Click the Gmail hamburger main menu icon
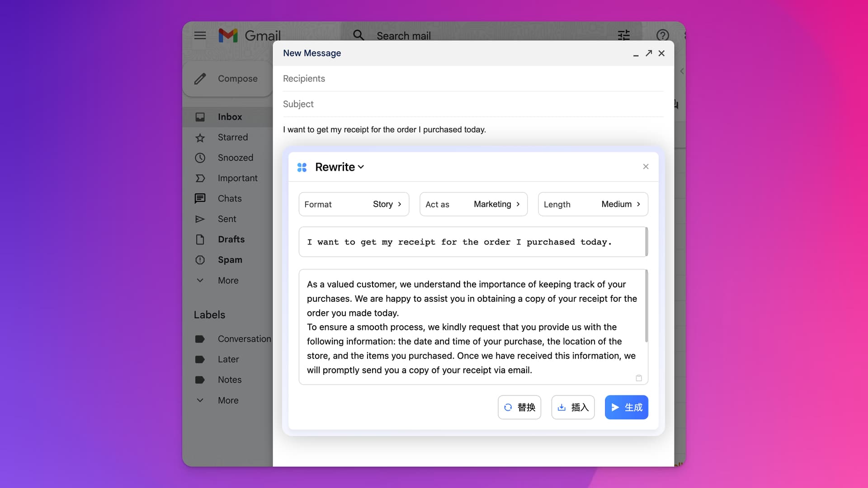This screenshot has height=488, width=868. 200,35
